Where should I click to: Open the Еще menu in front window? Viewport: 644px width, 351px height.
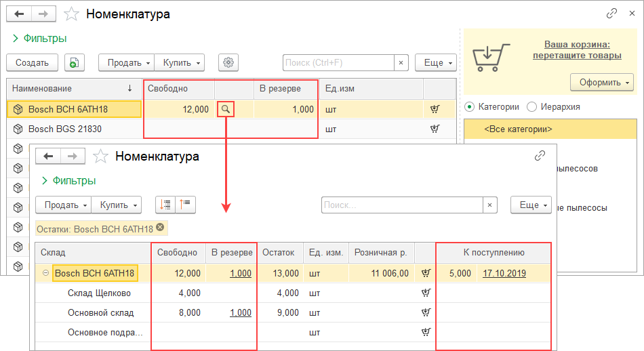(531, 205)
